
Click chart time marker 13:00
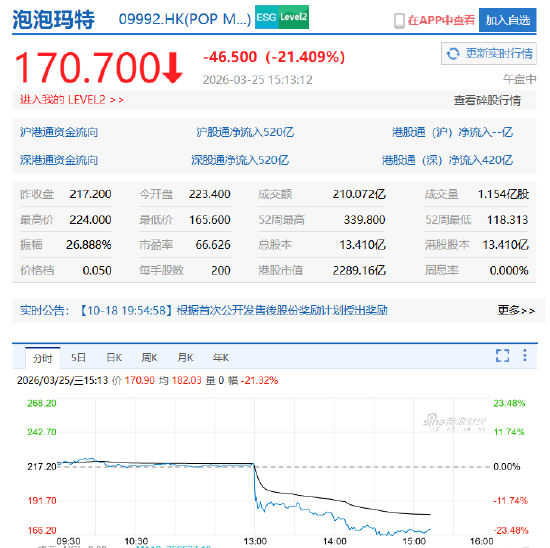pos(255,541)
